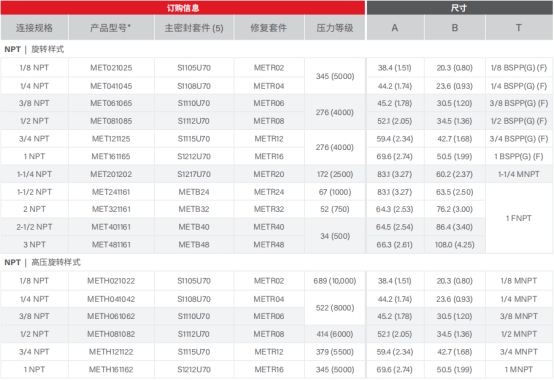Click seal kit cell S1108U70 in rotary section
This screenshot has height=380, width=554.
click(x=194, y=86)
